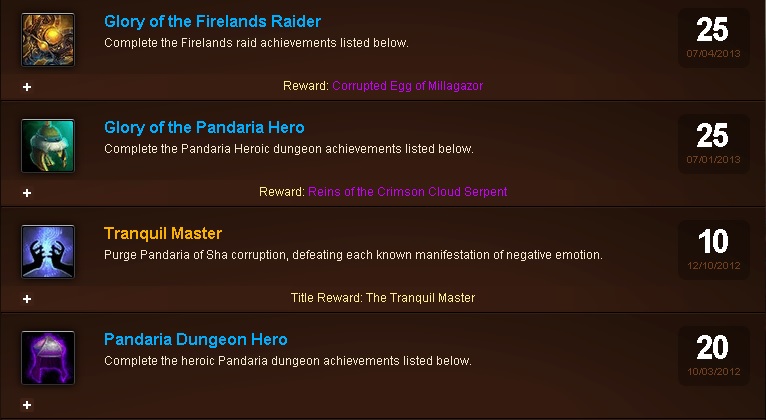Image resolution: width=766 pixels, height=420 pixels.
Task: Click the Glory of the Pandaria Hero helmet icon
Action: pos(48,146)
